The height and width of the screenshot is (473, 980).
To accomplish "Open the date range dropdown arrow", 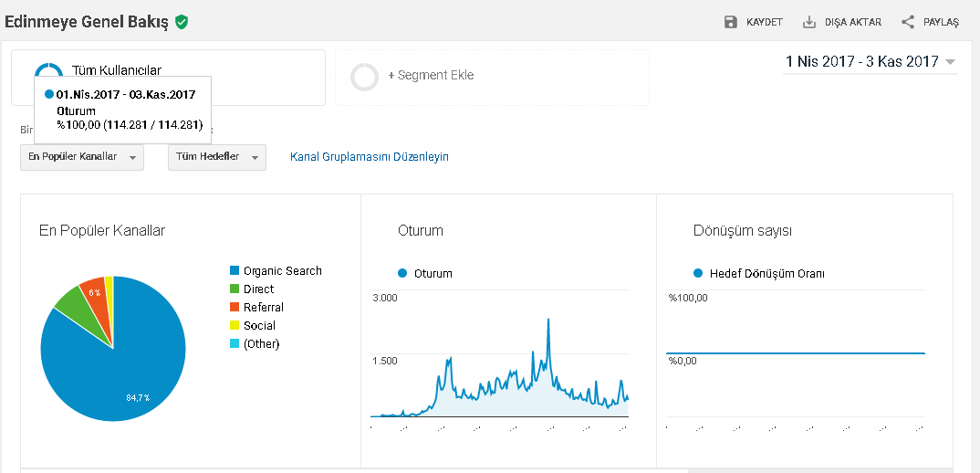I will tap(950, 62).
